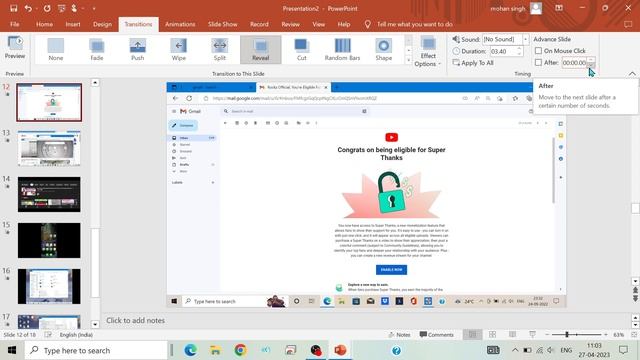Switch to the Insert tab
This screenshot has height=360, width=640.
click(x=73, y=24)
